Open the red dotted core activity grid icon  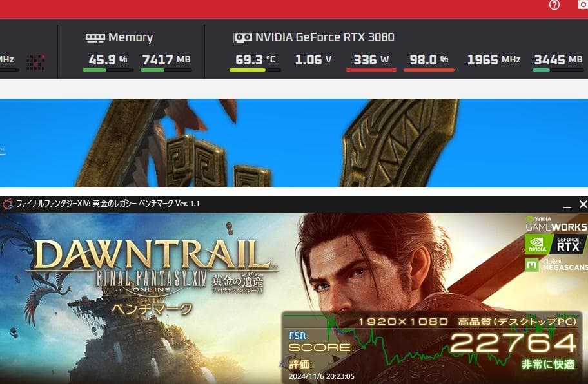click(35, 62)
